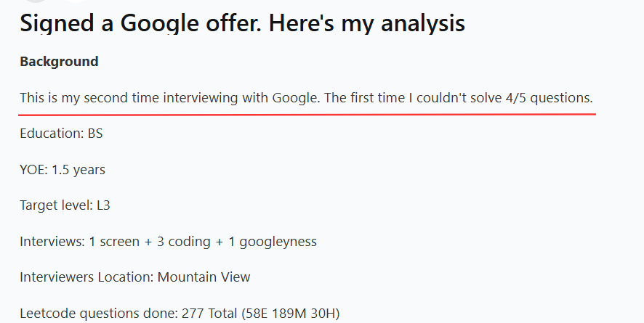Image resolution: width=644 pixels, height=323 pixels.
Task: Click the 'Interviews:' label
Action: [52, 242]
